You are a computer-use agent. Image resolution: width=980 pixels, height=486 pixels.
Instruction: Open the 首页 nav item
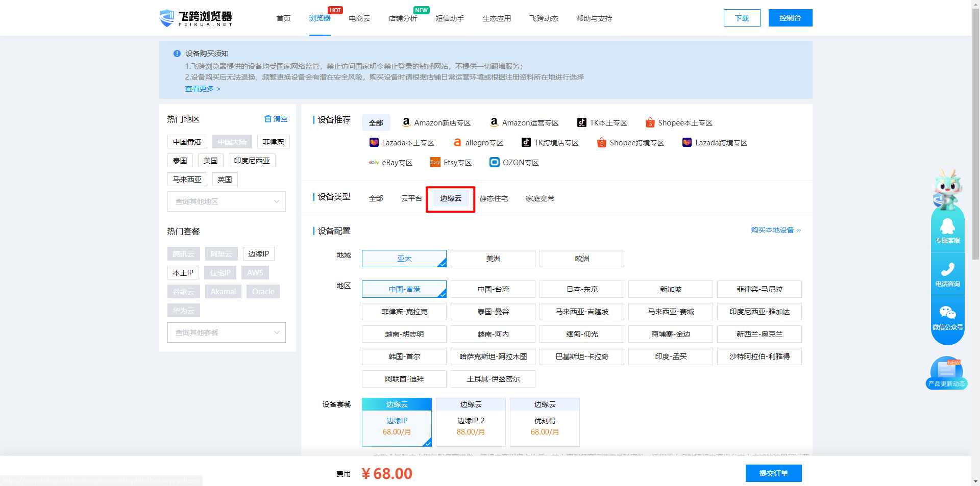pos(283,18)
